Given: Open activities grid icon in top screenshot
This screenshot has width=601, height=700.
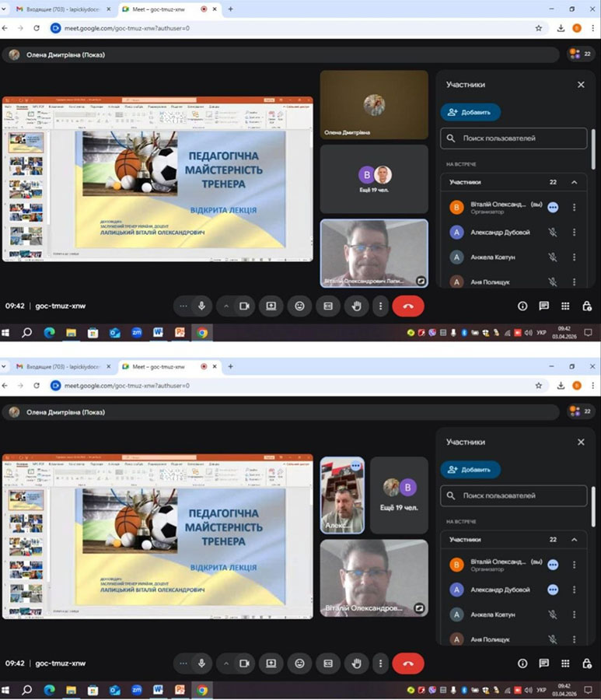Looking at the screenshot, I should tap(565, 306).
